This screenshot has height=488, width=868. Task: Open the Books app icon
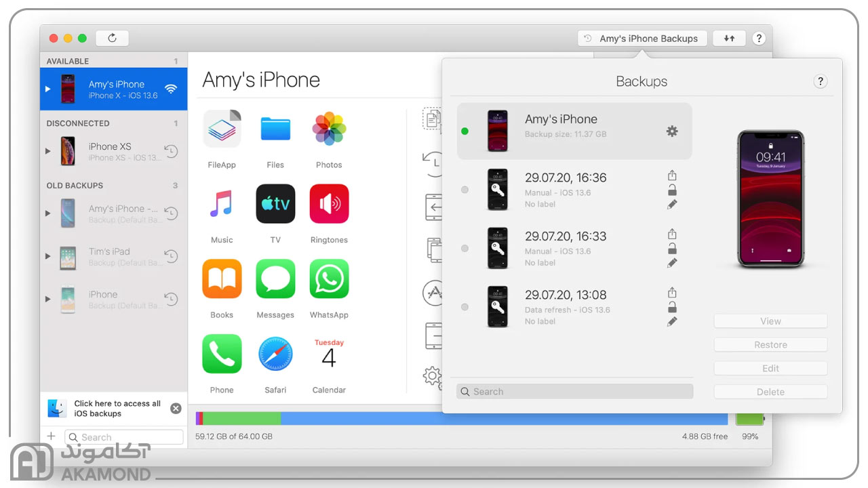[x=222, y=279]
